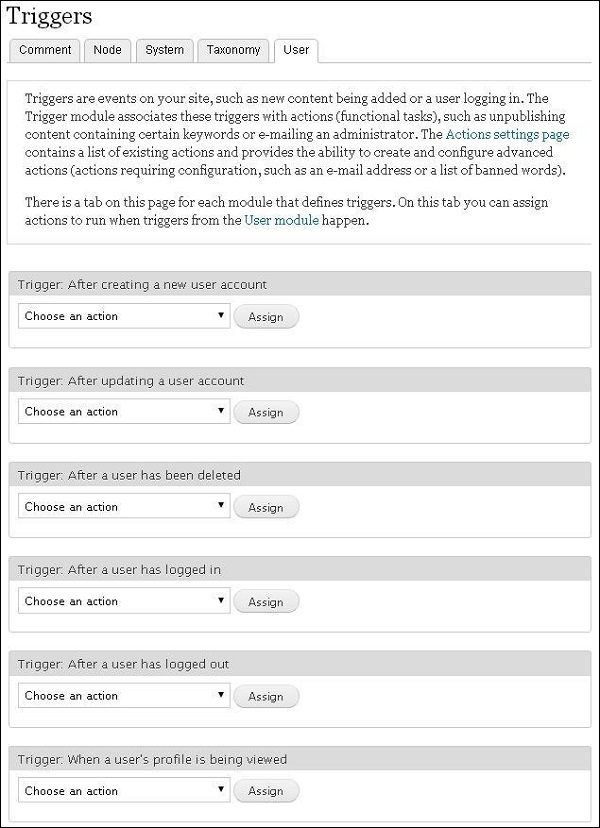This screenshot has height=828, width=600.
Task: Click Assign for user logged in trigger
Action: pos(265,601)
